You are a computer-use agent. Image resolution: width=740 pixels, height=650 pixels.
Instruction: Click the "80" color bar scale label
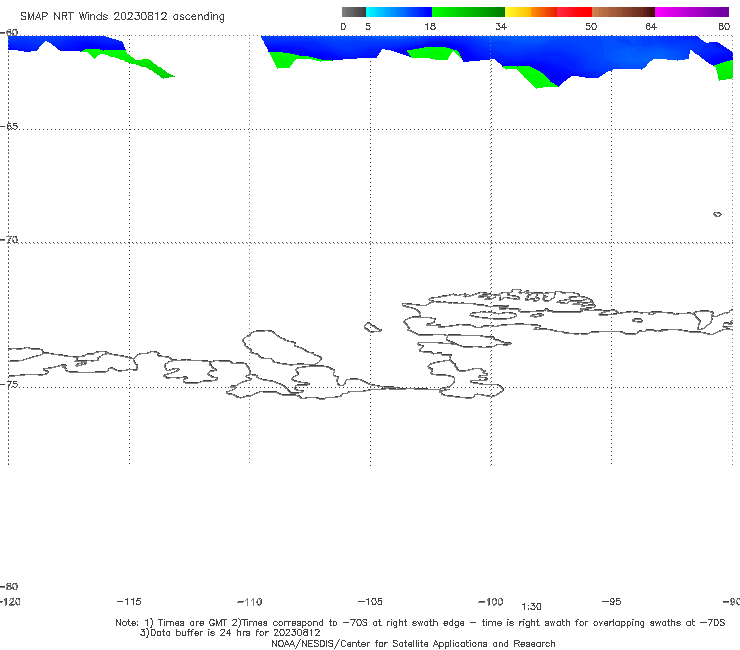point(724,27)
